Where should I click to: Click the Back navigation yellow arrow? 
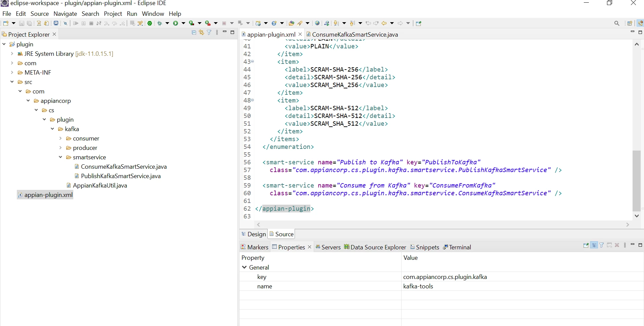click(x=384, y=23)
